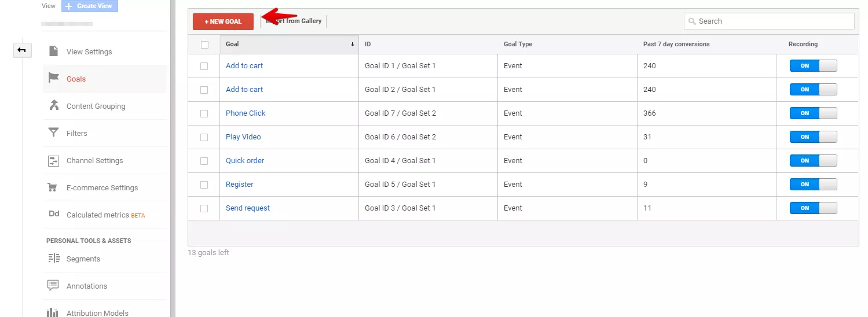Click the sort arrow in Goal column header
Viewport: 868px width, 317px height.
pyautogui.click(x=353, y=45)
